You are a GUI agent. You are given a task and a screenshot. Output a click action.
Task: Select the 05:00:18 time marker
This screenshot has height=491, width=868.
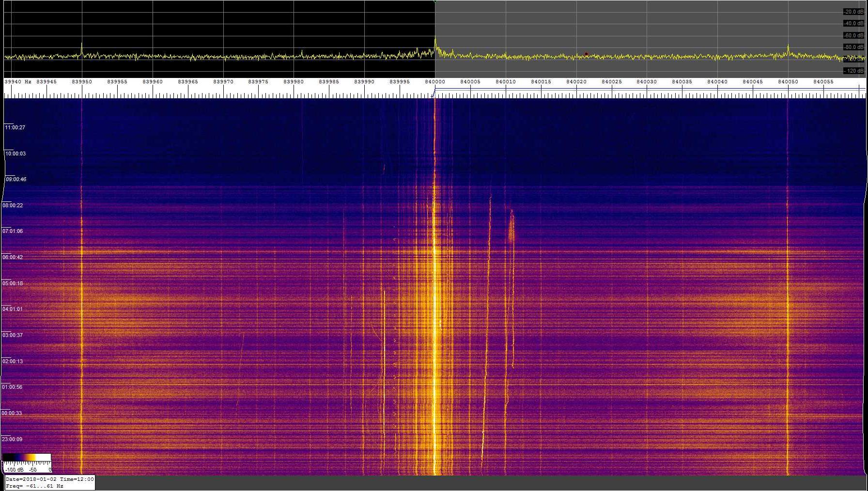[x=13, y=283]
